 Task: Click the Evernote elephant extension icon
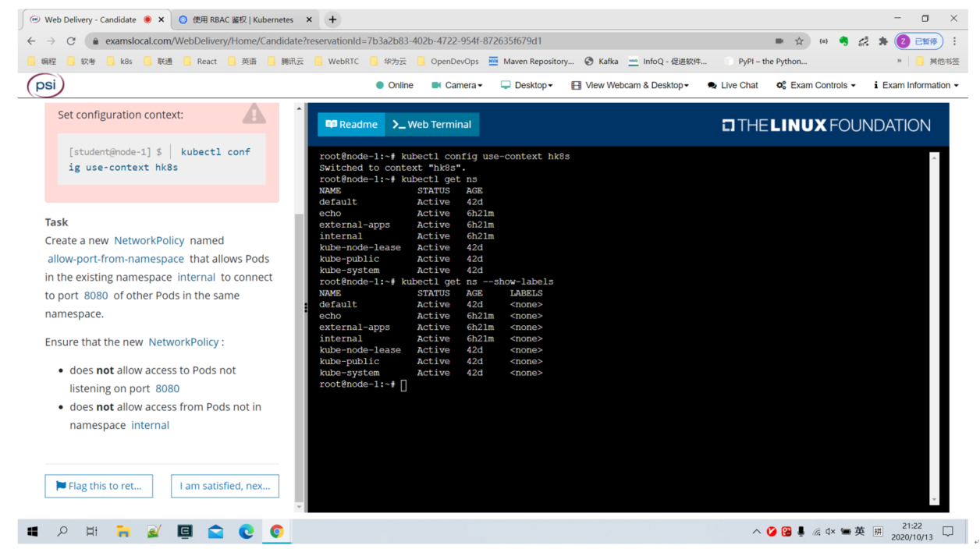[843, 41]
